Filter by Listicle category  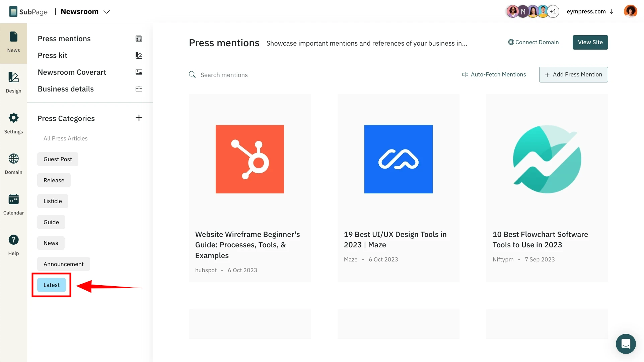point(53,201)
